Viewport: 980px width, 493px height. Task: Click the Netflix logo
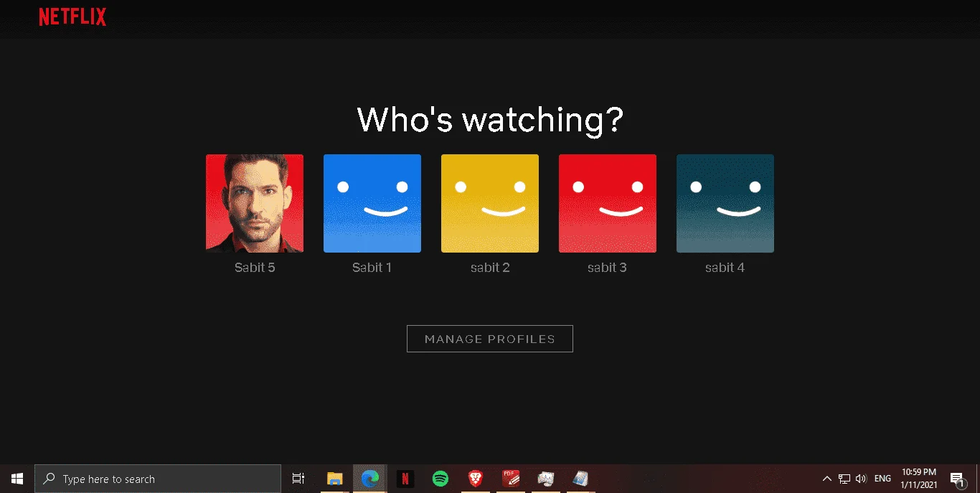(x=72, y=17)
